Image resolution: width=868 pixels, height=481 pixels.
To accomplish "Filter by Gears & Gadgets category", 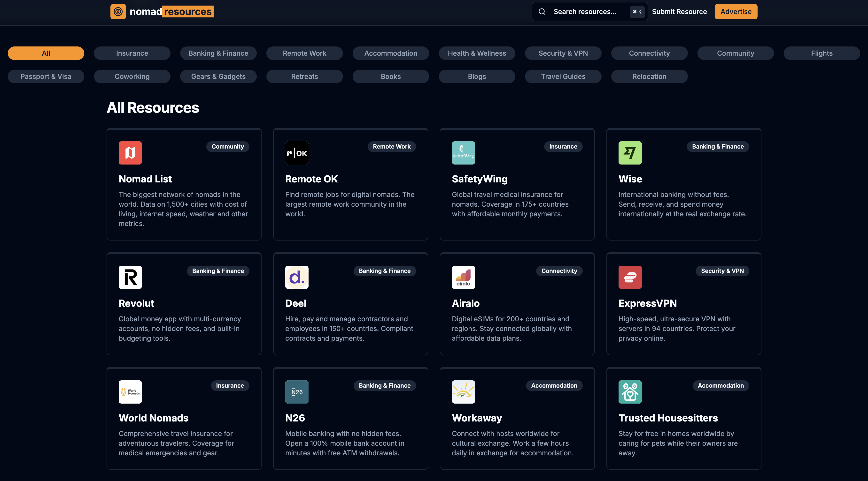I will pyautogui.click(x=218, y=76).
